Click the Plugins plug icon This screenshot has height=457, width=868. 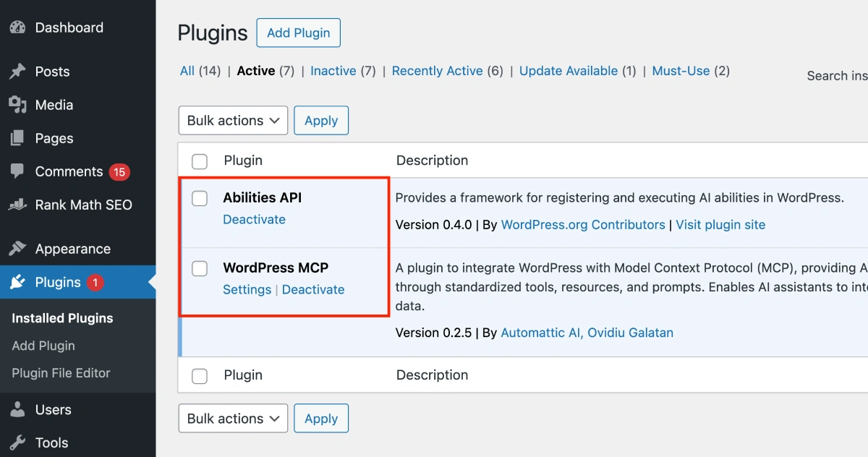coord(17,282)
